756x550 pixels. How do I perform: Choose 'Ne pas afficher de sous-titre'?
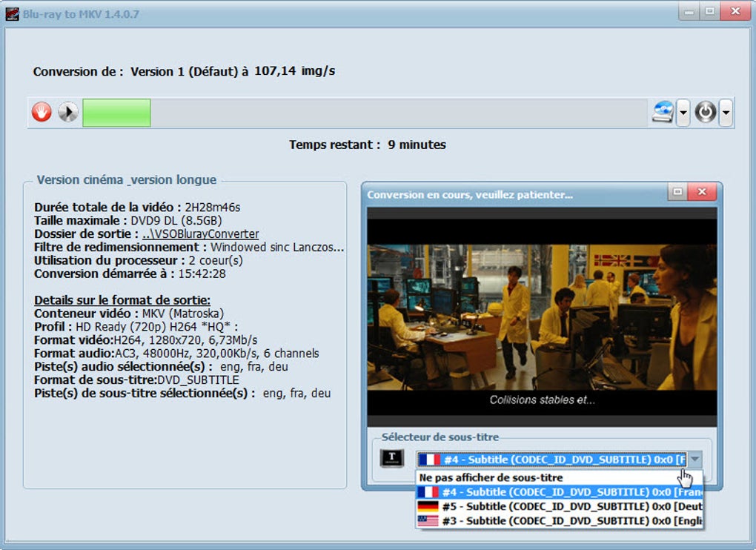point(560,477)
